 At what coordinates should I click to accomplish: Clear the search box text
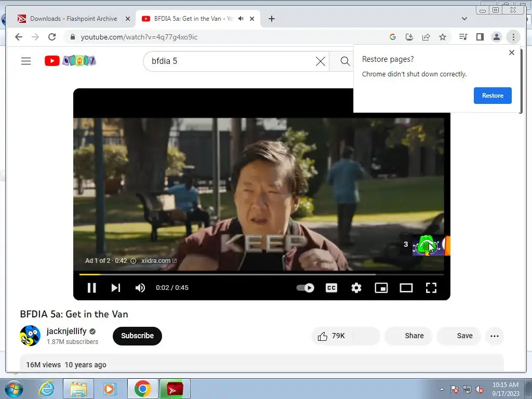[320, 61]
